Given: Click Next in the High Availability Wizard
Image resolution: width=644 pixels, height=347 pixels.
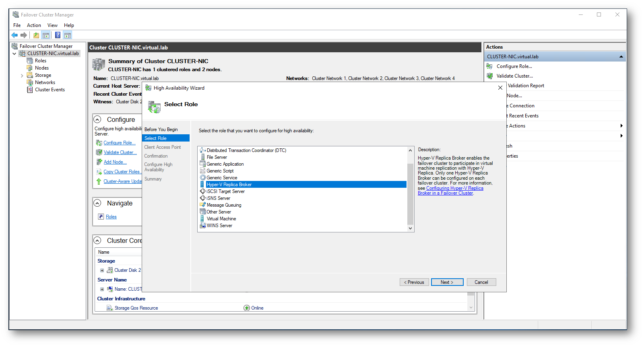Looking at the screenshot, I should pyautogui.click(x=447, y=282).
